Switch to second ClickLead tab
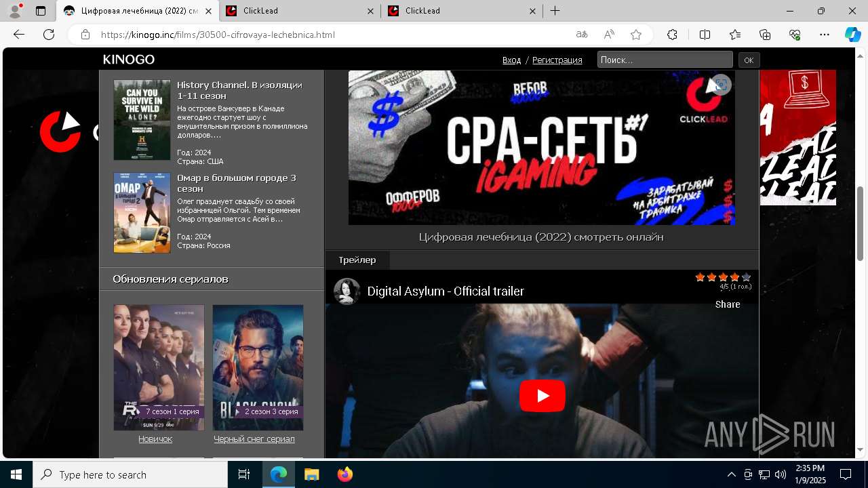Screen dimensions: 868x488 tap(461, 11)
